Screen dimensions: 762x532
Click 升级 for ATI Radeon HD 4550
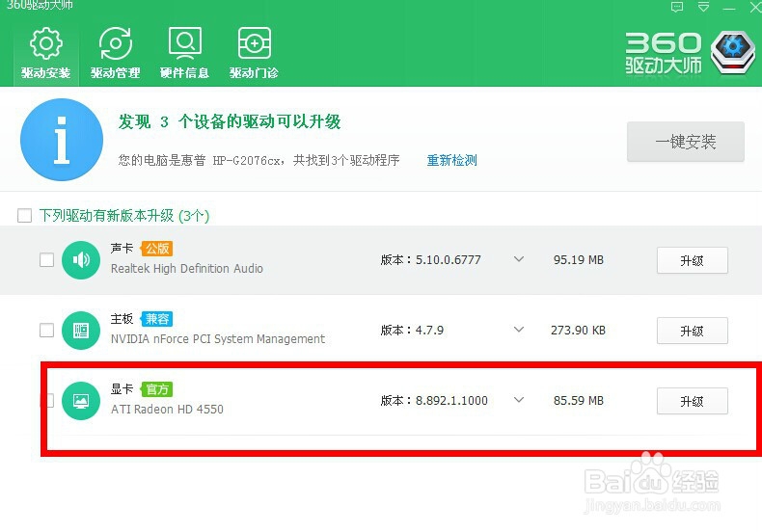coord(692,402)
